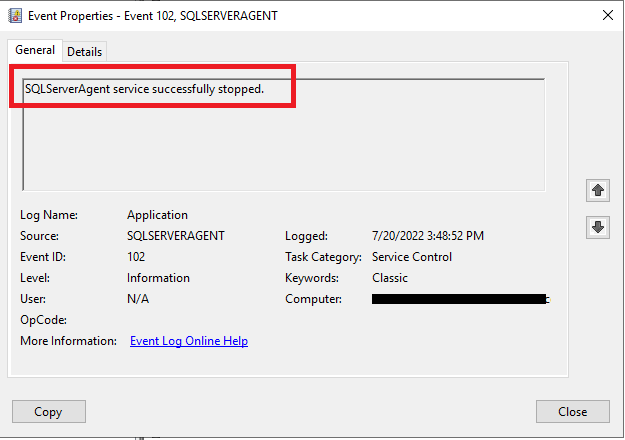Open the Event Log Online Help link
This screenshot has width=625, height=440.
(x=189, y=341)
